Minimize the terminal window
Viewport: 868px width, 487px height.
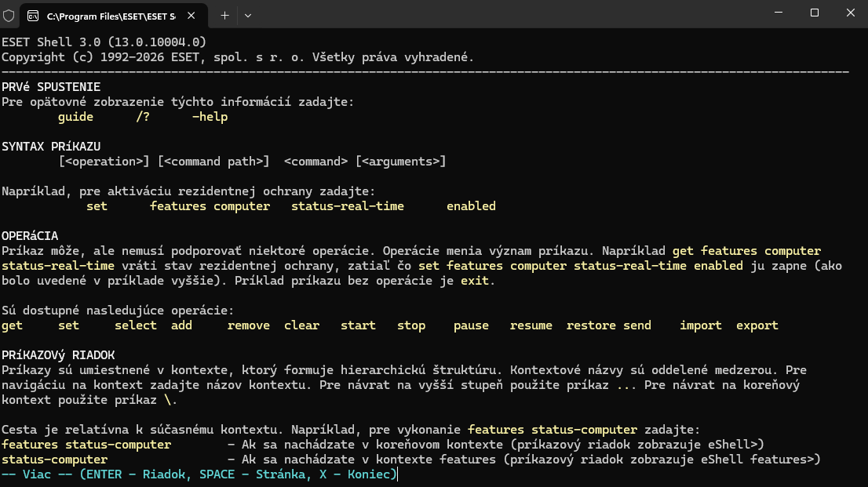tap(779, 13)
